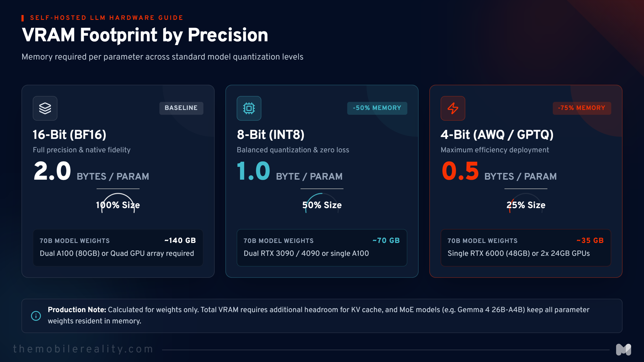Click the ~35 GB model weights box
Screen dimensions: 644x362
(x=526, y=248)
